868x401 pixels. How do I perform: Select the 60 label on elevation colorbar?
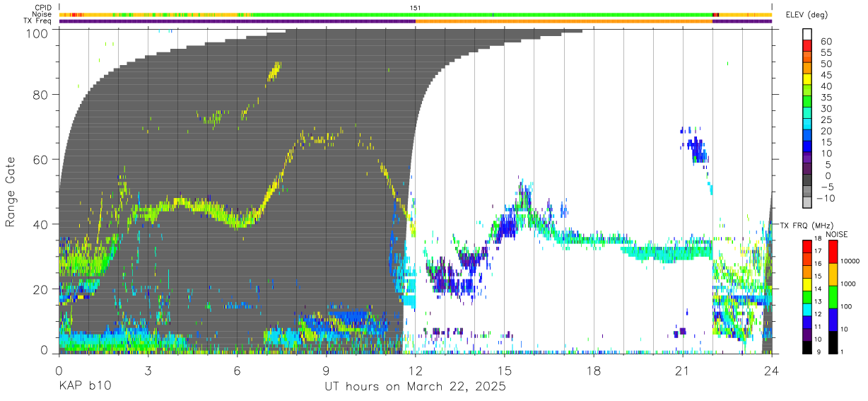coord(826,42)
